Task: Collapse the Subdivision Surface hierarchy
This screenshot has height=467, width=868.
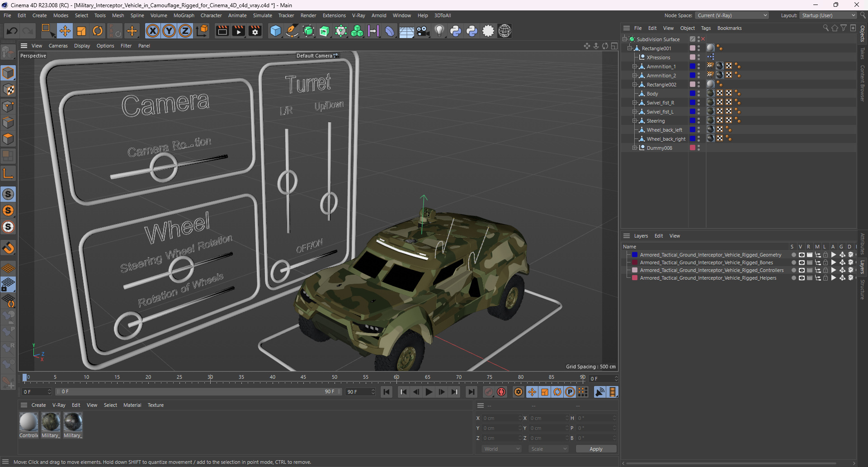Action: click(x=624, y=39)
